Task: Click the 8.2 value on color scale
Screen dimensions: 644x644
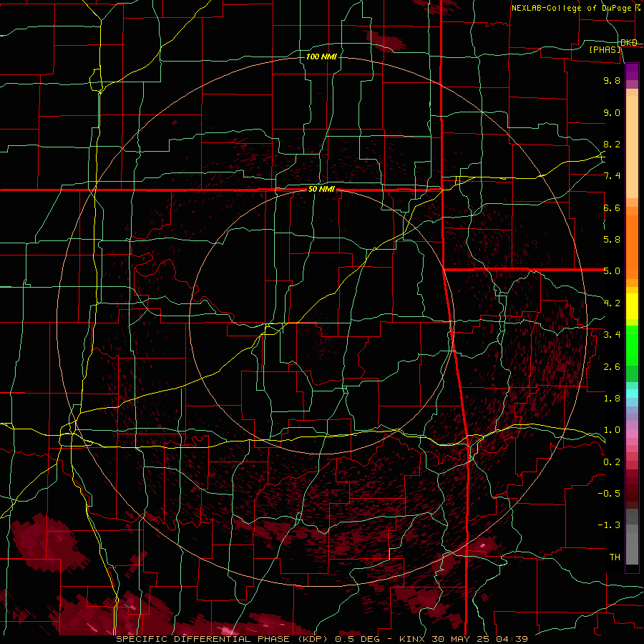Action: tap(612, 144)
